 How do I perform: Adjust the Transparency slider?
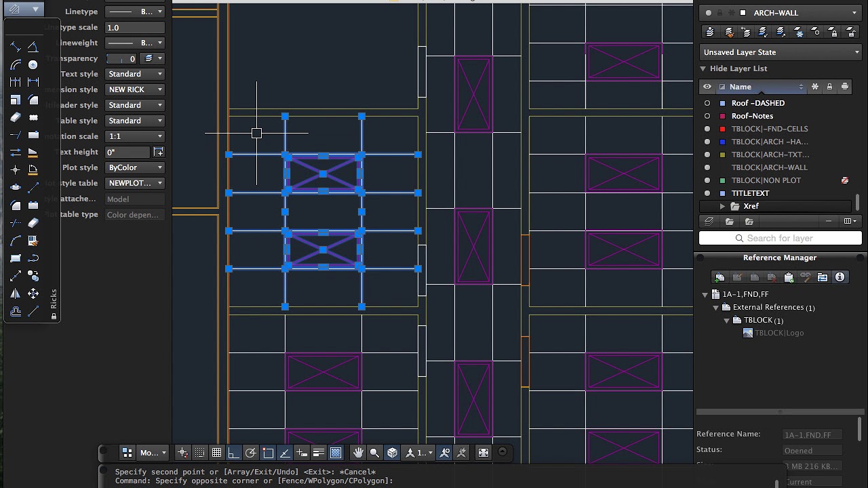[x=122, y=58]
